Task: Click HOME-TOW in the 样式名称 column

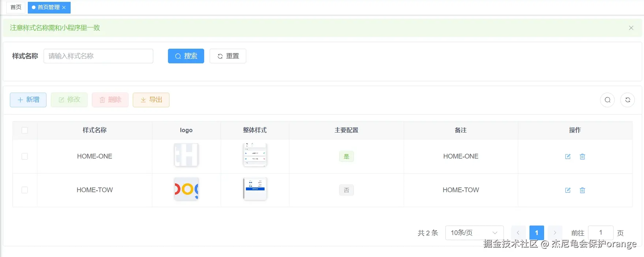Action: click(x=95, y=190)
